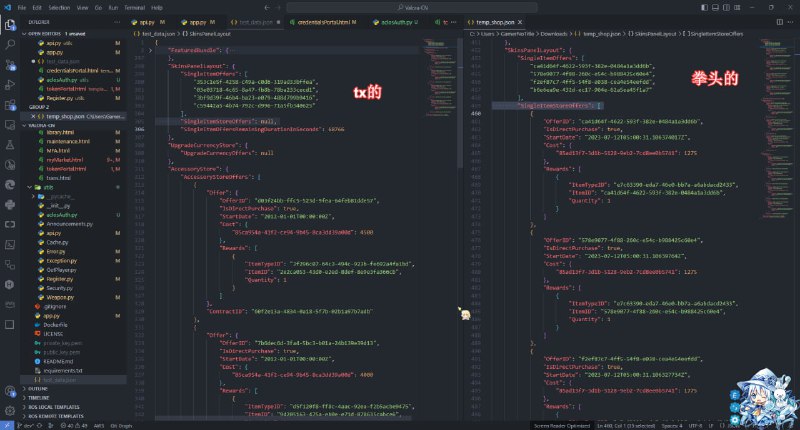Open the Edit menu
This screenshot has width=800, height=430.
pyautogui.click(x=37, y=8)
